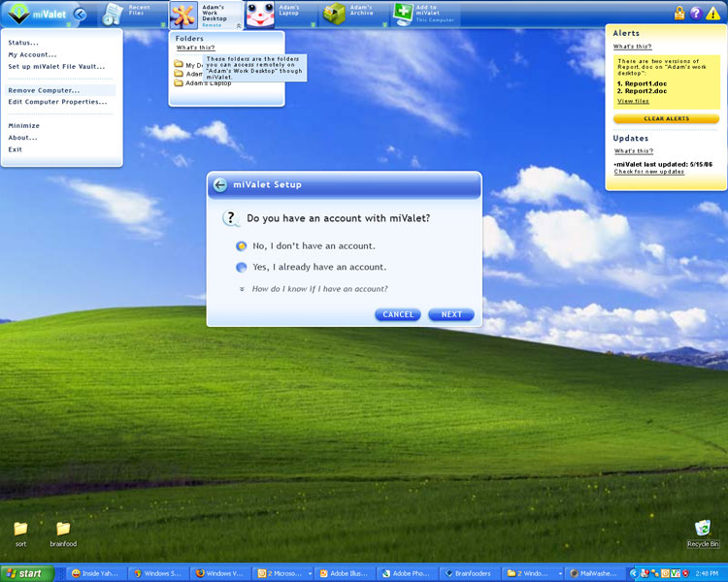The width and height of the screenshot is (728, 582).
Task: Expand 'How do I know if I have an account?'
Action: coord(319,289)
